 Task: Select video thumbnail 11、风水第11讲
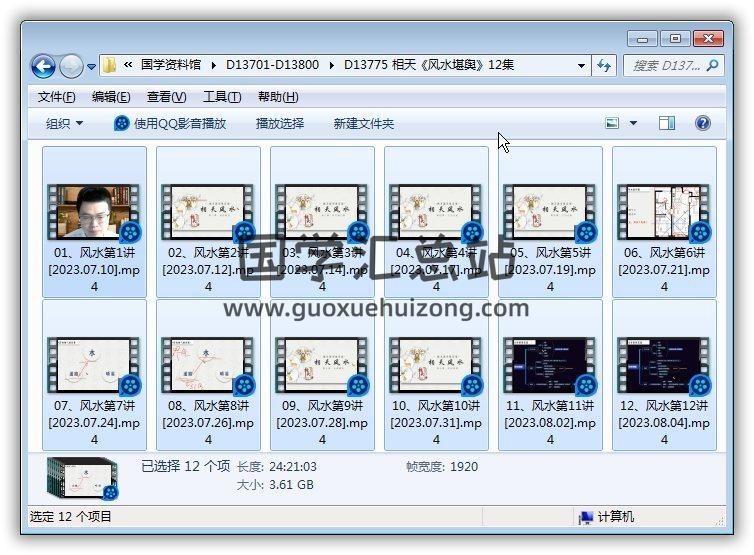[550, 365]
